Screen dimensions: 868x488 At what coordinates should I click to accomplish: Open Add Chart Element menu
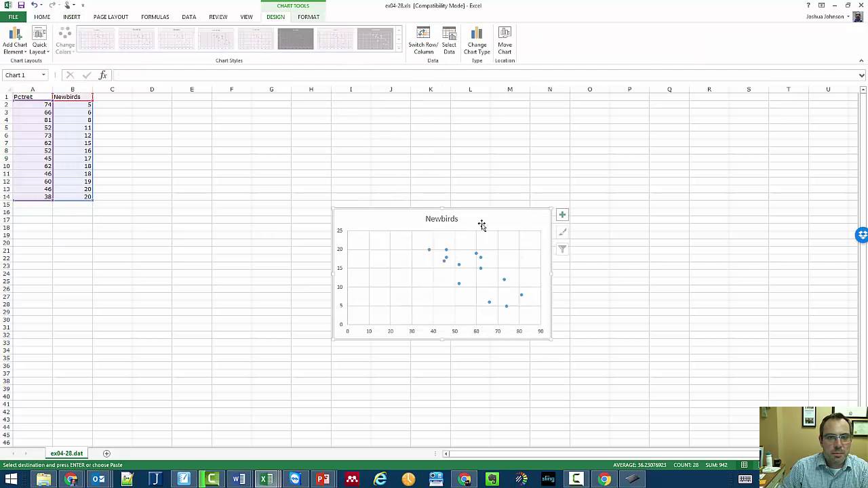pyautogui.click(x=15, y=41)
